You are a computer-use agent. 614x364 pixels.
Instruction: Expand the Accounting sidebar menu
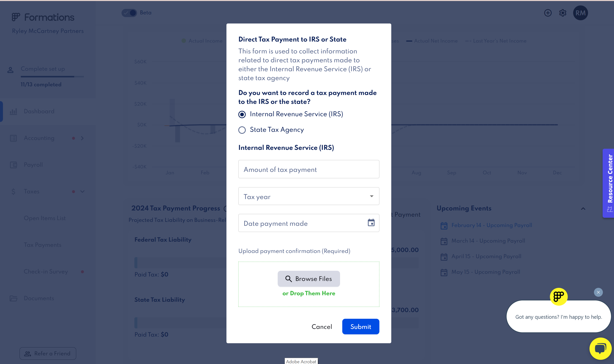coord(82,138)
